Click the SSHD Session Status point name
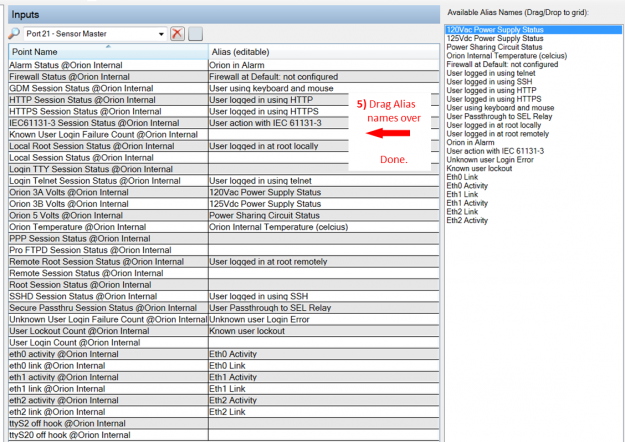Screen dimensions: 625x442 click(x=83, y=297)
